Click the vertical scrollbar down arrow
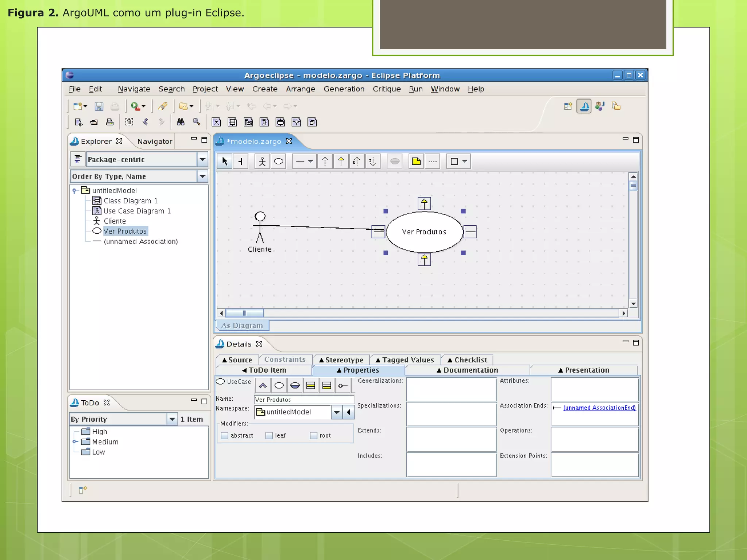 pos(633,304)
